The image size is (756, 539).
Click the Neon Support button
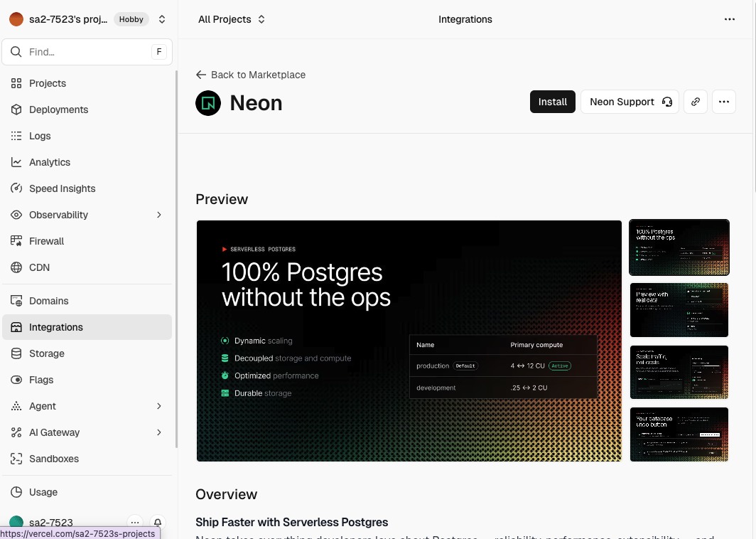(x=630, y=102)
